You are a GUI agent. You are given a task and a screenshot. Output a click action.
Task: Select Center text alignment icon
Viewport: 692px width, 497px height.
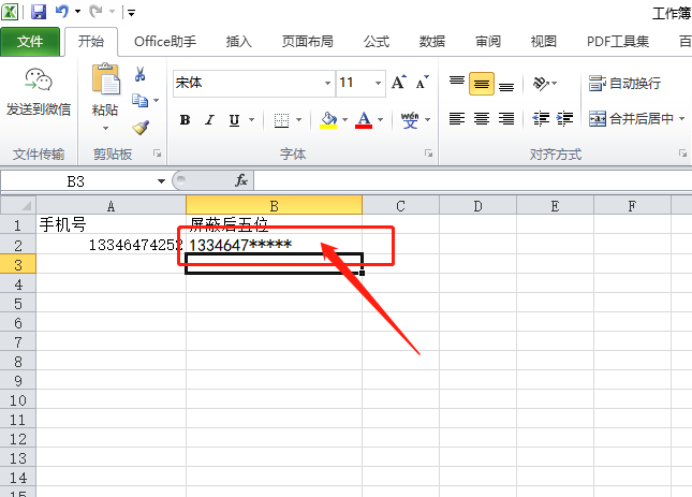[x=481, y=119]
